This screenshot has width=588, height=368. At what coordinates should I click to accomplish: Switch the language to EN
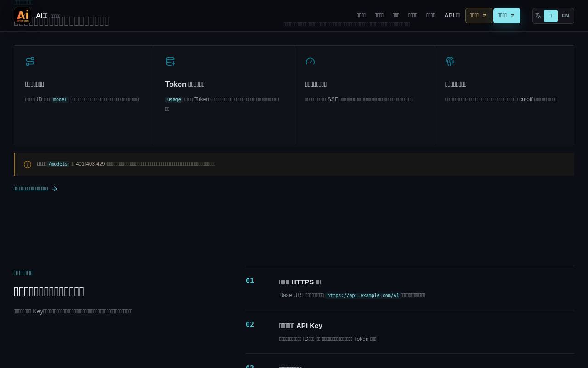click(565, 16)
